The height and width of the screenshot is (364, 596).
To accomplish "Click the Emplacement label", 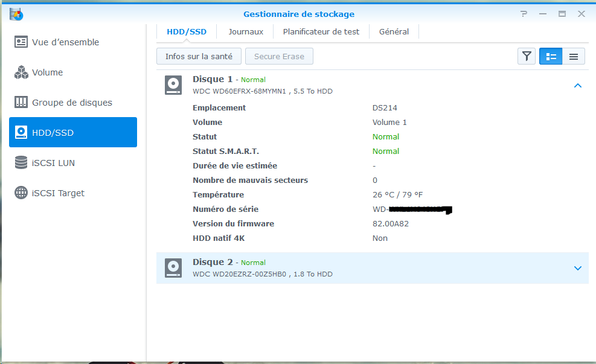I will coord(219,108).
